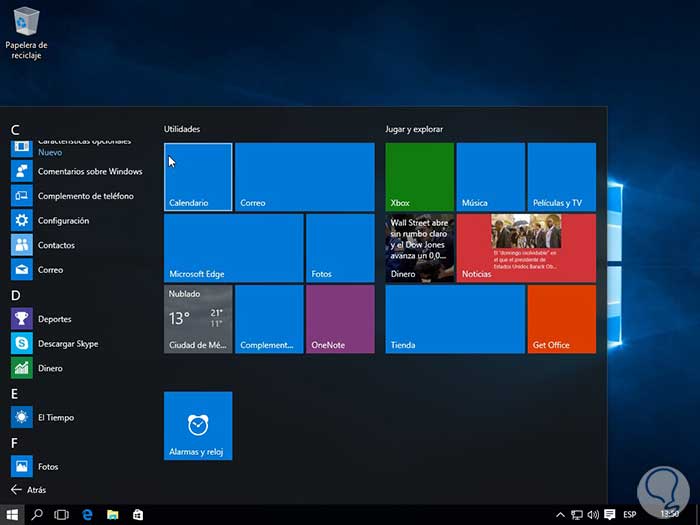The image size is (700, 525).
Task: Go back using the Atrás button
Action: click(28, 490)
